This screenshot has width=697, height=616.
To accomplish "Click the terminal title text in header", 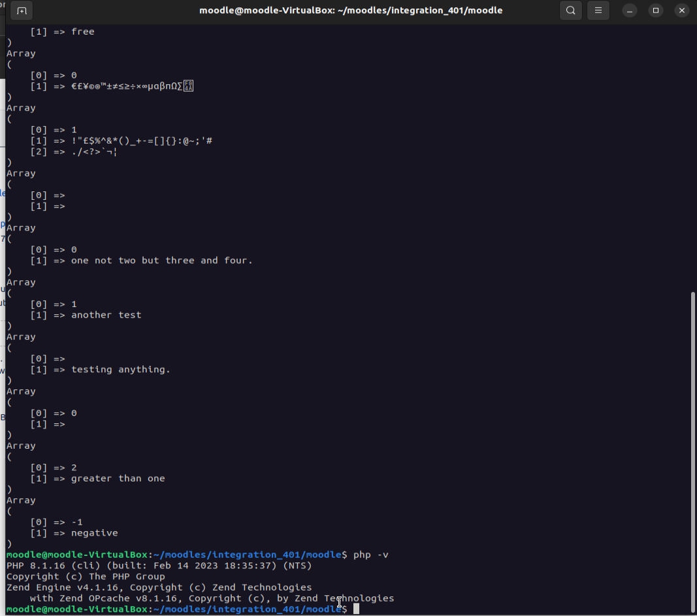I will [x=351, y=10].
